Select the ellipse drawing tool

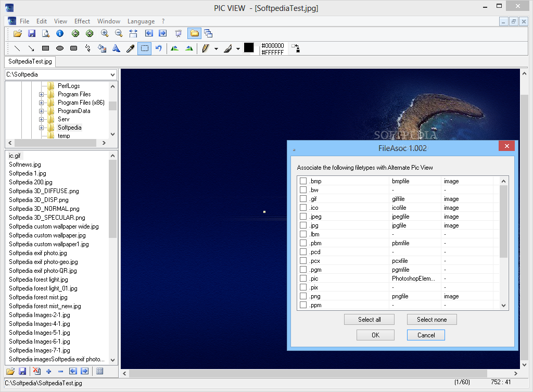[60, 48]
